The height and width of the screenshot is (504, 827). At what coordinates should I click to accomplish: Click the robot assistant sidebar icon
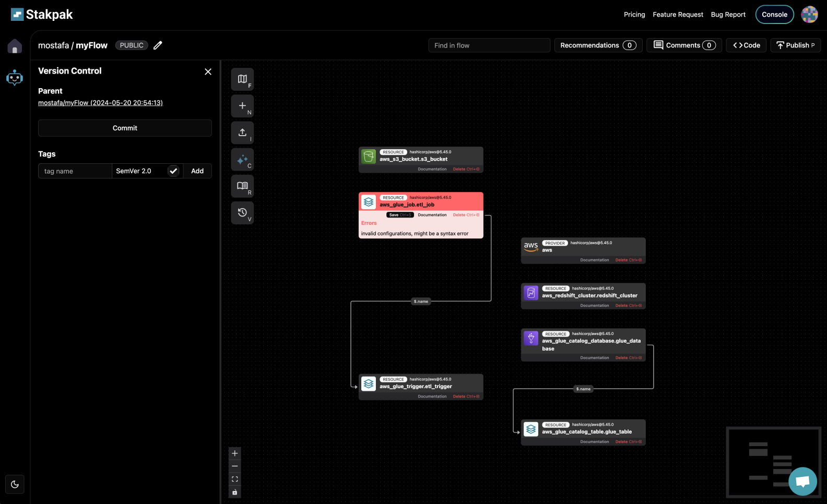tap(15, 78)
